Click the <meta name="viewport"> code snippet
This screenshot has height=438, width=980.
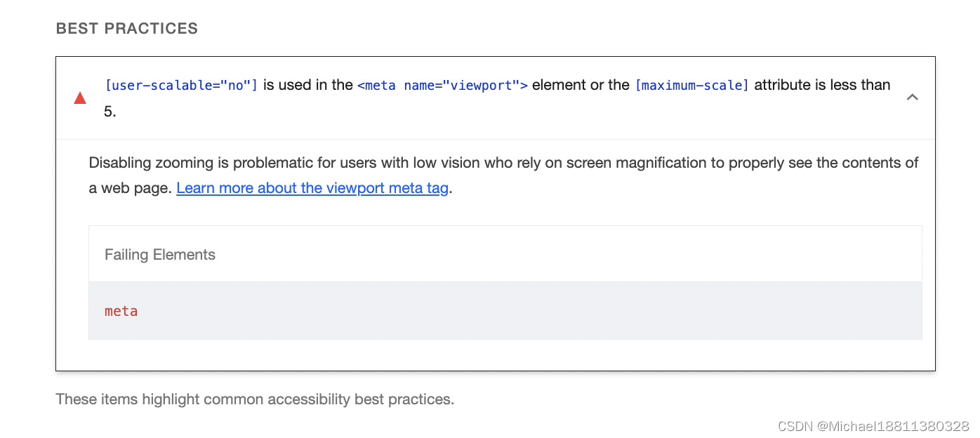click(442, 85)
